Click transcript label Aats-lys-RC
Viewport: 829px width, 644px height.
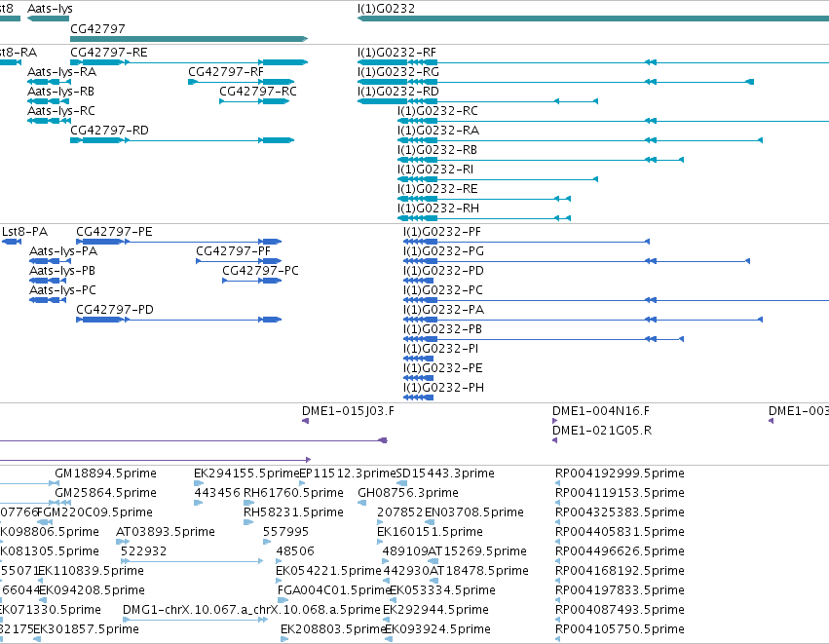click(61, 111)
